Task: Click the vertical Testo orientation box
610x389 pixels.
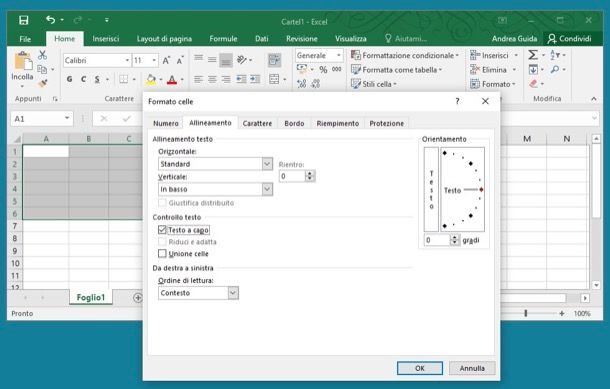Action: [x=431, y=189]
